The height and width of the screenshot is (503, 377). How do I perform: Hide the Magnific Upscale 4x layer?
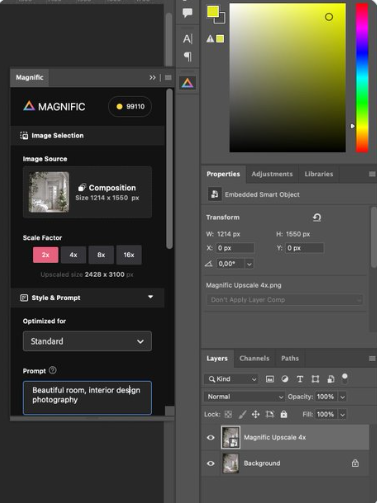(211, 437)
